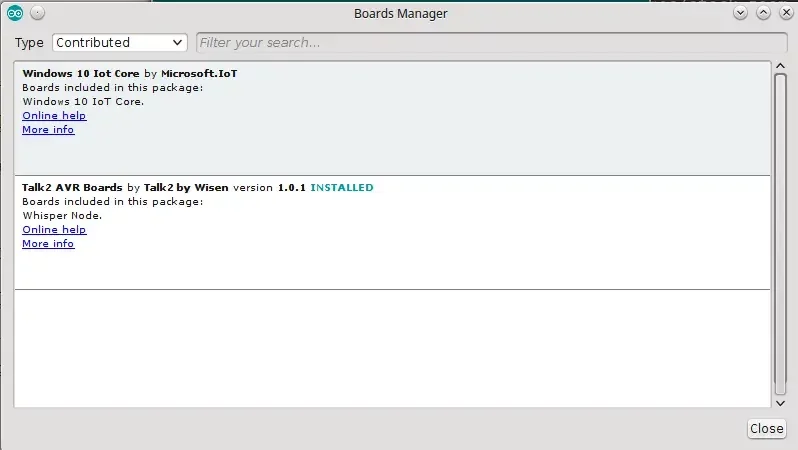This screenshot has width=798, height=450.
Task: Maximize the Boards Manager window
Action: click(763, 13)
